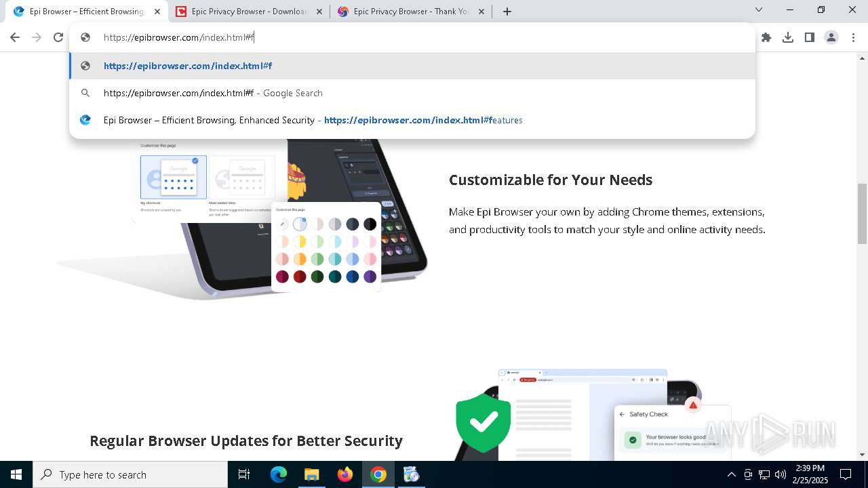Image resolution: width=868 pixels, height=488 pixels.
Task: Launch Microsoft Edge from taskbar
Action: (279, 474)
